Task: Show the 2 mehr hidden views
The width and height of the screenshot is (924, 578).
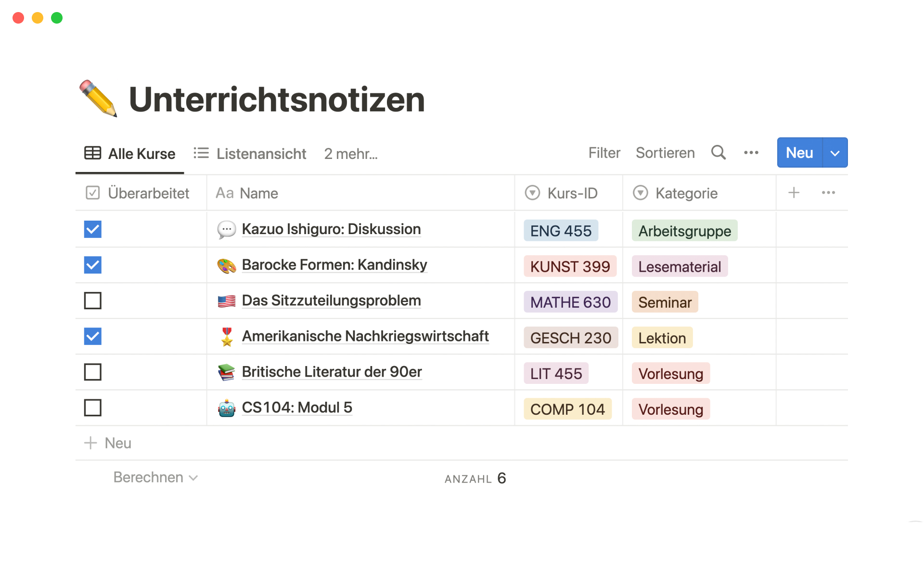Action: pyautogui.click(x=351, y=154)
